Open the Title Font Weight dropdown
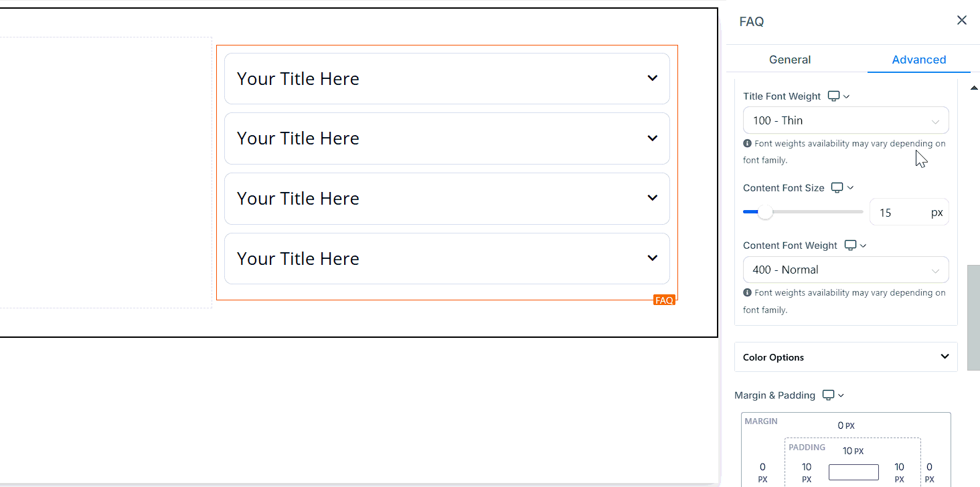 click(845, 120)
